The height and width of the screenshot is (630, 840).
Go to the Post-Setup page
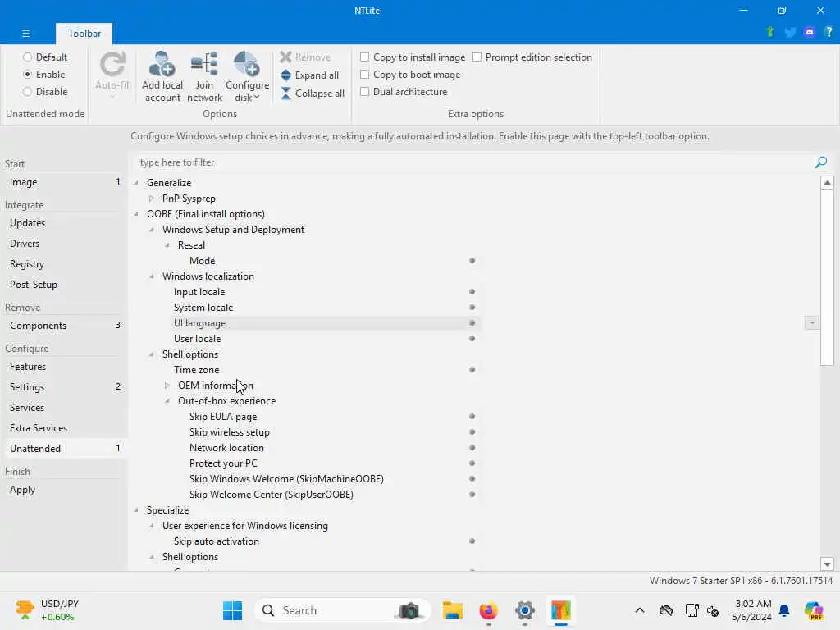coord(64,285)
